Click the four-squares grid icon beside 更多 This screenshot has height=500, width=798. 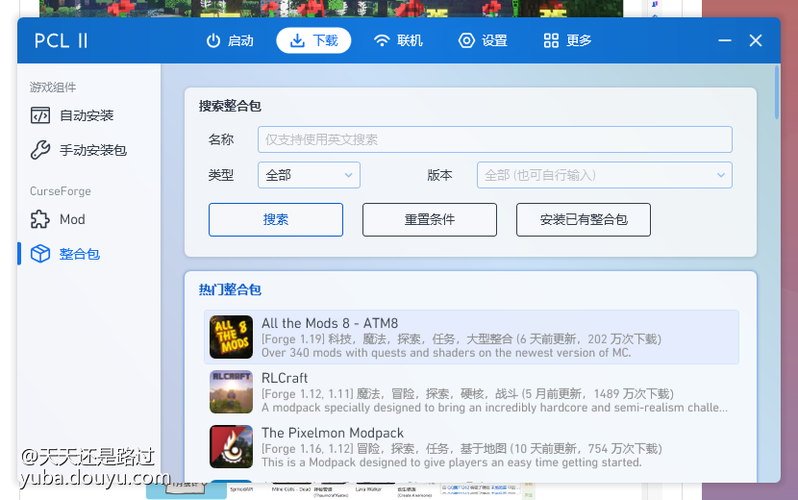(x=551, y=41)
